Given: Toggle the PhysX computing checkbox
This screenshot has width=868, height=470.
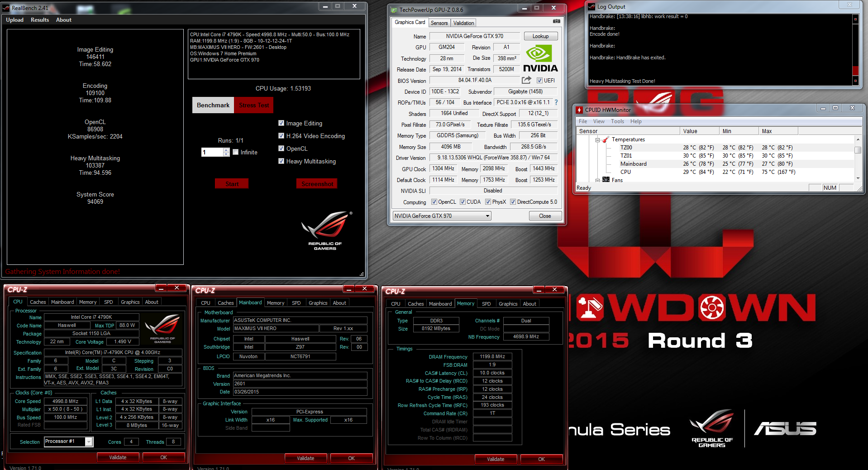Looking at the screenshot, I should pos(488,202).
